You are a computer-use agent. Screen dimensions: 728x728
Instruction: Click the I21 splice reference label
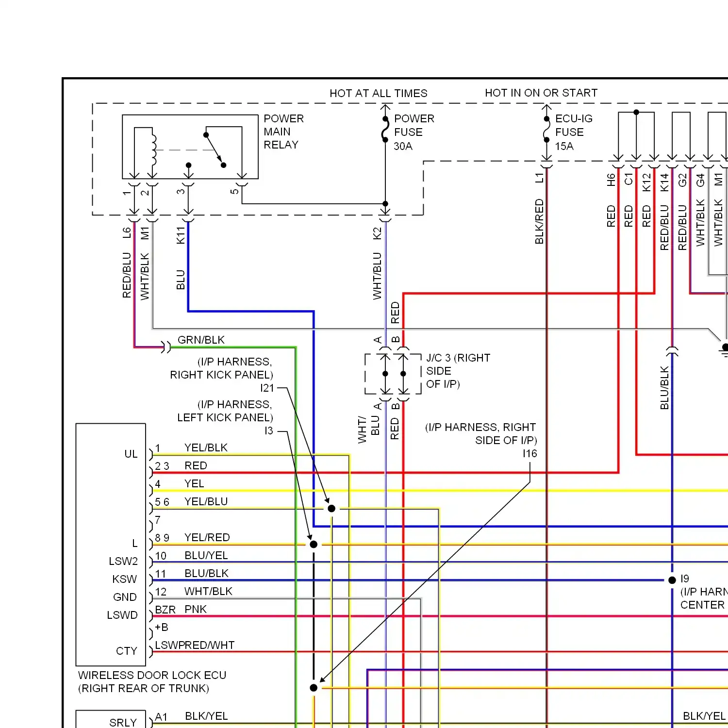[x=267, y=388]
